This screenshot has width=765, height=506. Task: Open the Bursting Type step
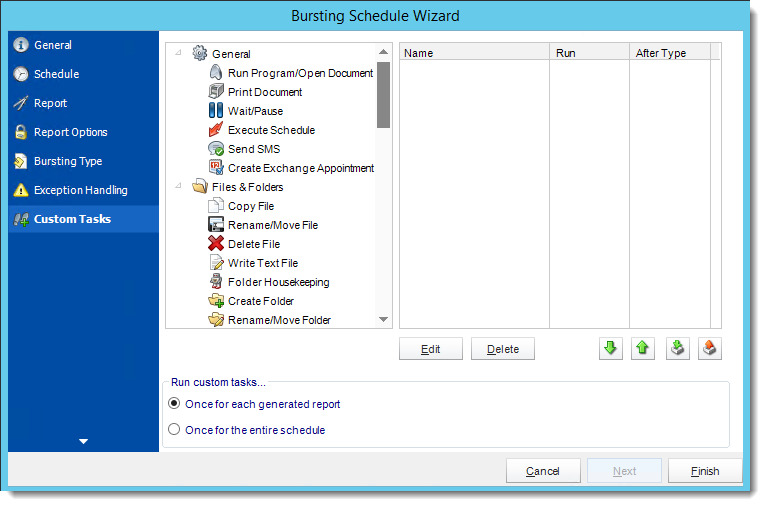[83, 161]
